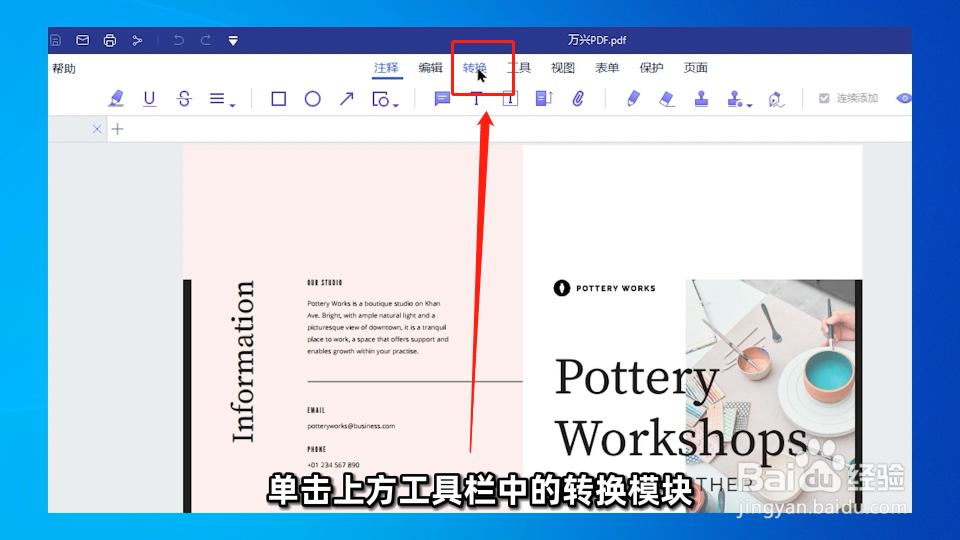Click the rotated Information heading
This screenshot has height=540, width=960.
pyautogui.click(x=243, y=361)
